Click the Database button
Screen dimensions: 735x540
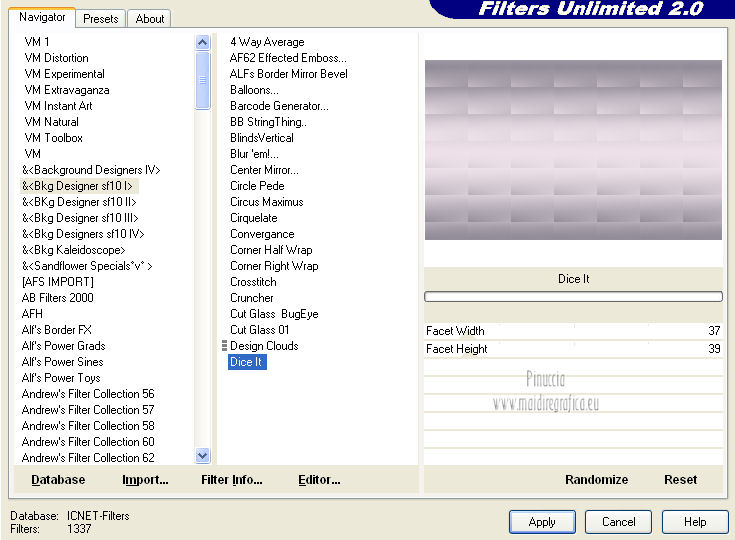pyautogui.click(x=58, y=480)
